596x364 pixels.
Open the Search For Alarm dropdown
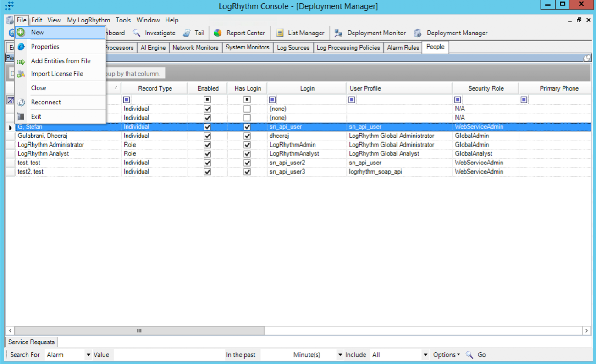pos(88,355)
